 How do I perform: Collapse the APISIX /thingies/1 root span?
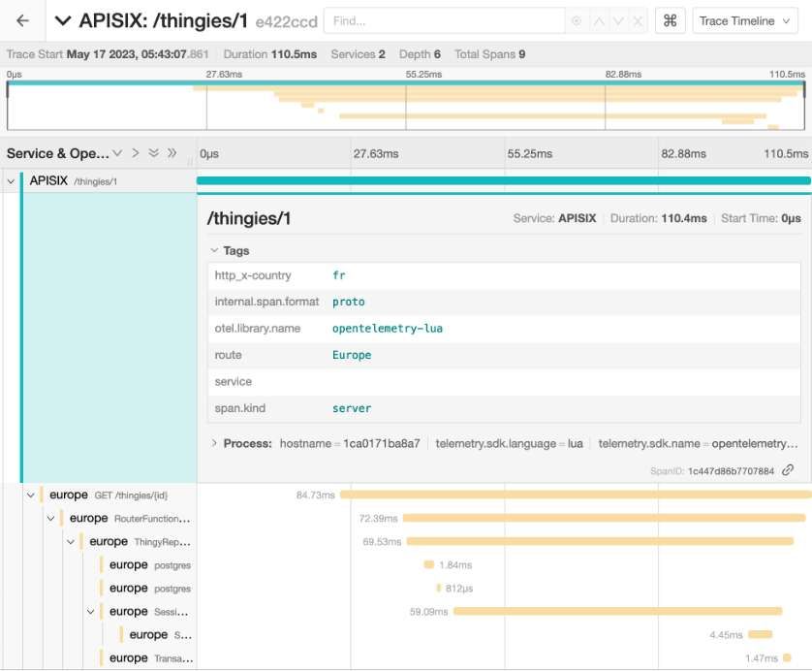11,180
